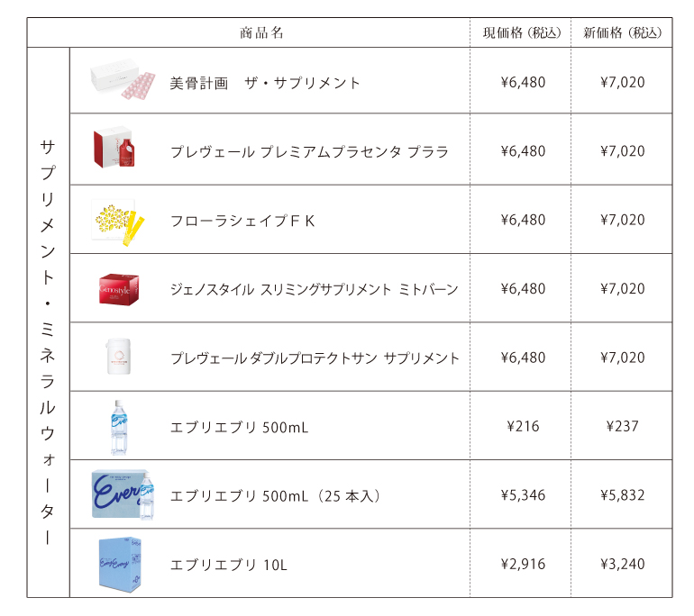Click the new price ¥3,240

622,565
